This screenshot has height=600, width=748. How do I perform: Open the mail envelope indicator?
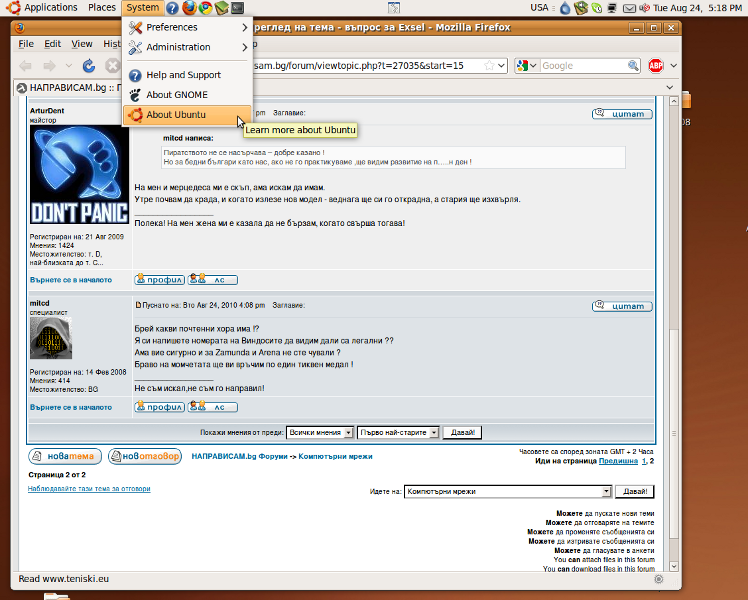point(630,8)
